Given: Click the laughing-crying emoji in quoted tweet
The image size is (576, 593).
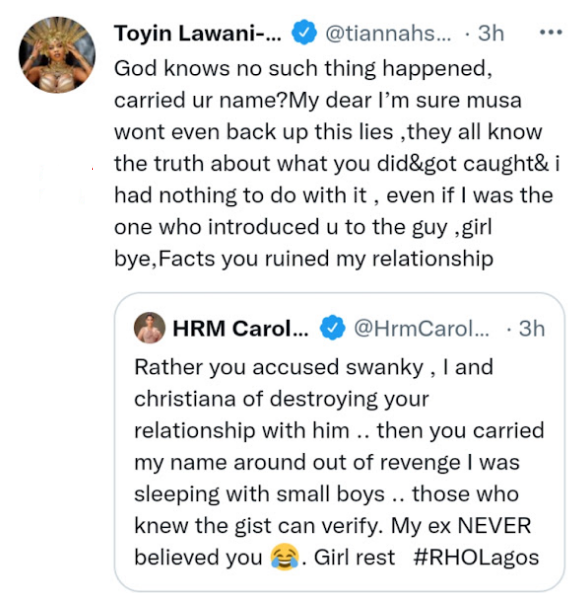Looking at the screenshot, I should [284, 557].
